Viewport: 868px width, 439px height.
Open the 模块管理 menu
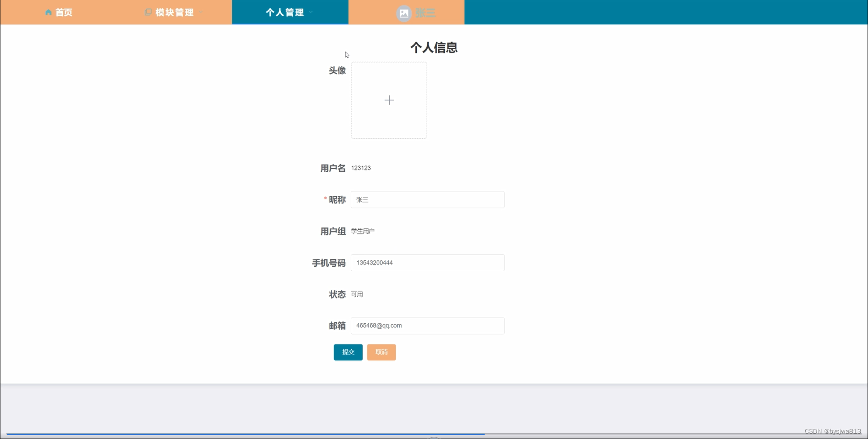click(175, 12)
